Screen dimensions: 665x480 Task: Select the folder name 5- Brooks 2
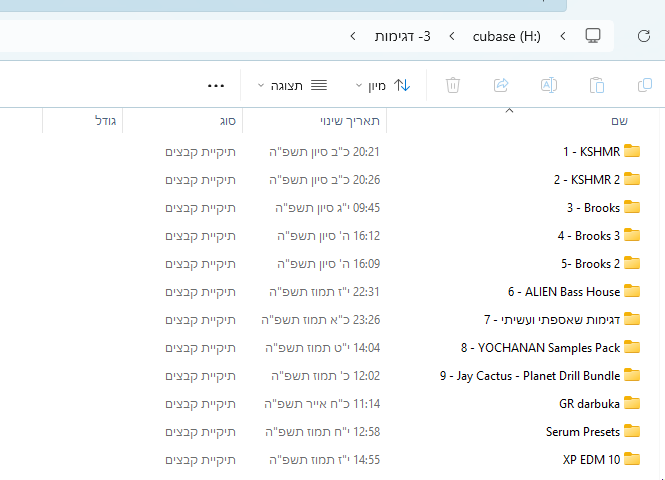click(590, 263)
